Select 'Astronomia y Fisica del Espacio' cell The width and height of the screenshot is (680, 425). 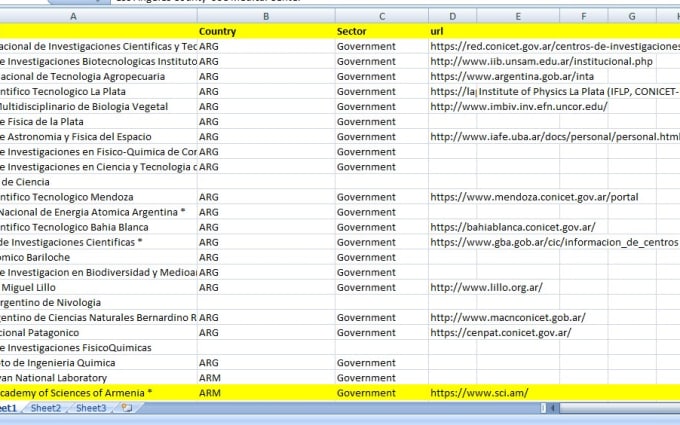point(98,137)
